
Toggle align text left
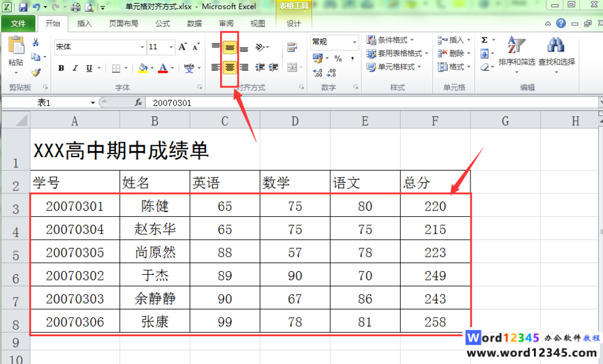coord(216,68)
